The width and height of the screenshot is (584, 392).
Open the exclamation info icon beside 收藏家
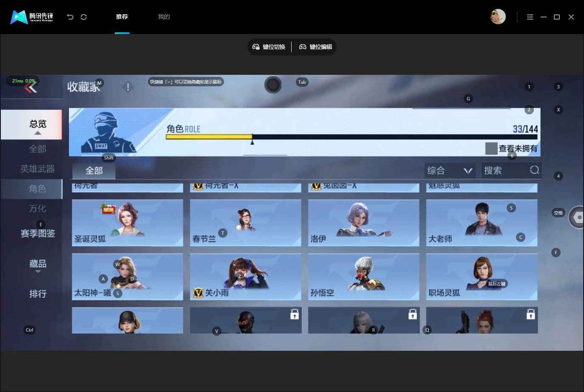pos(128,87)
